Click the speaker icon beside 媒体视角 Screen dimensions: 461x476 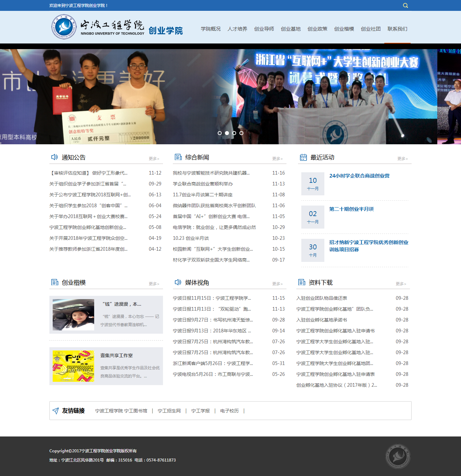tap(178, 282)
